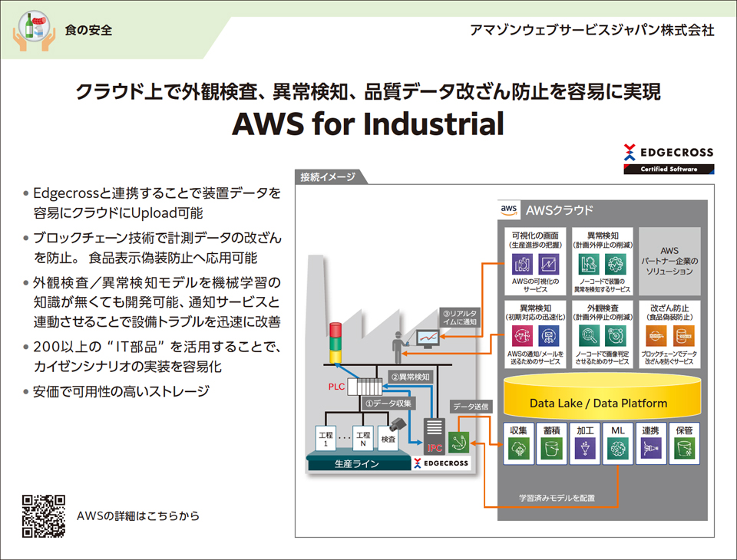Click the food safety hands icon
Image resolution: width=737 pixels, height=560 pixels.
pyautogui.click(x=35, y=31)
